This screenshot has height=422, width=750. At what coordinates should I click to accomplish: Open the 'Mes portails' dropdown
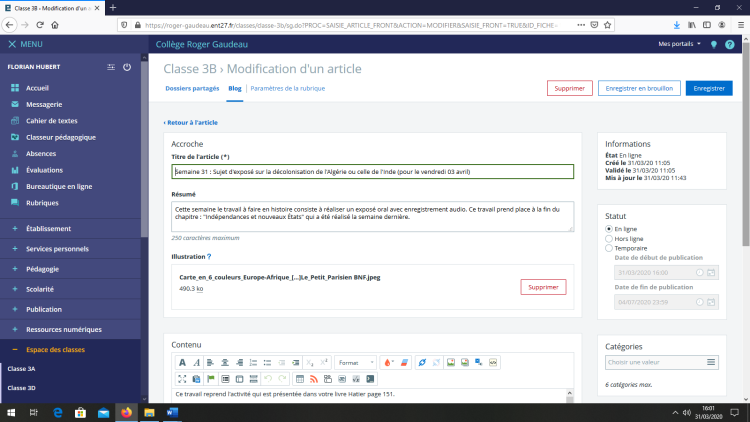tap(679, 44)
